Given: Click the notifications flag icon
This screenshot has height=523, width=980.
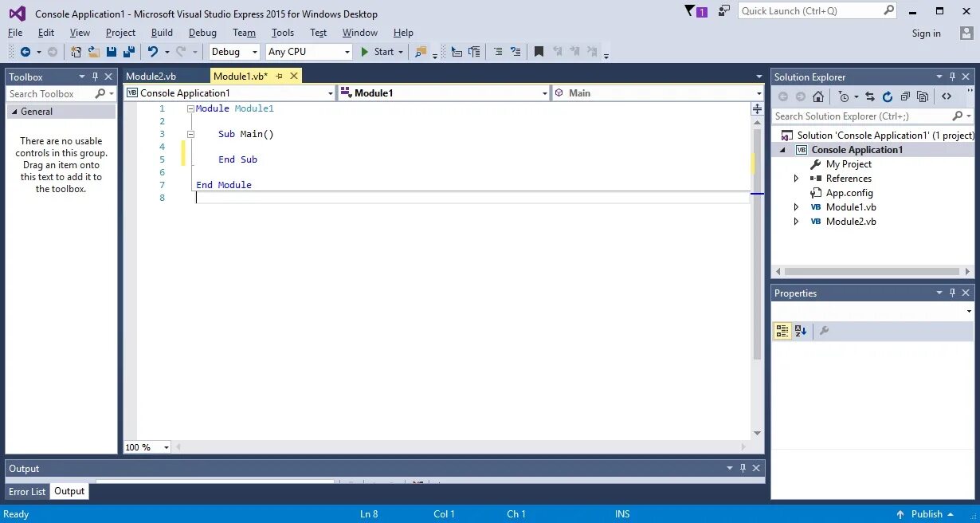Looking at the screenshot, I should tap(696, 11).
